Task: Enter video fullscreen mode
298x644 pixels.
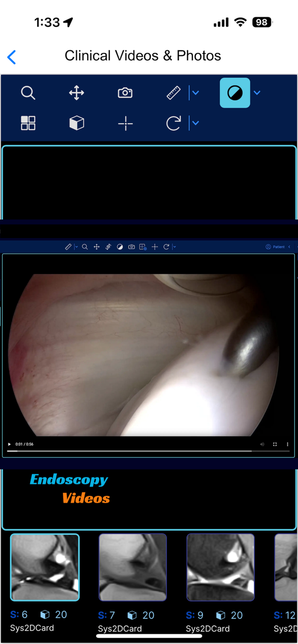Action: click(275, 444)
